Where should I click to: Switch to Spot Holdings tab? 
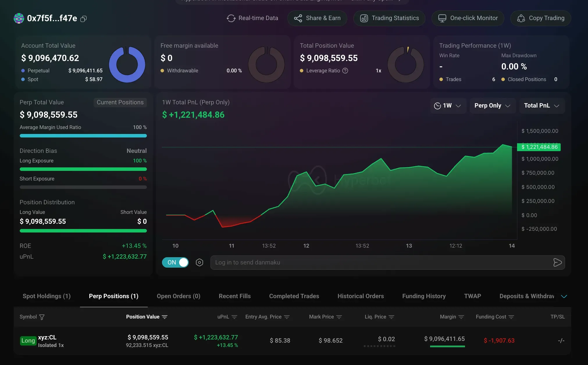click(x=47, y=296)
